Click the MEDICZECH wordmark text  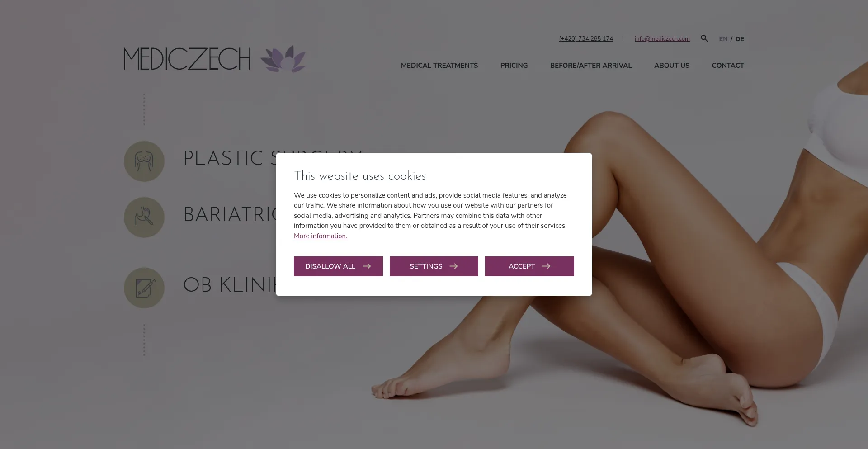tap(187, 59)
